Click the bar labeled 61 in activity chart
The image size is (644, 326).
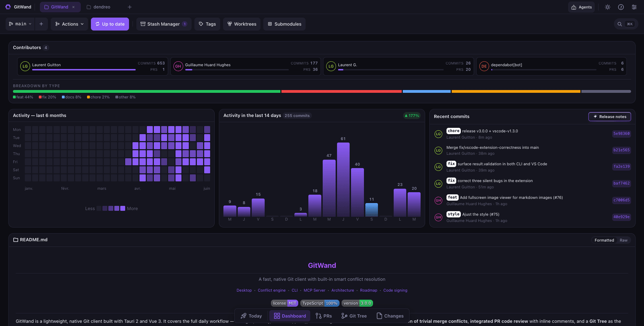point(343,180)
